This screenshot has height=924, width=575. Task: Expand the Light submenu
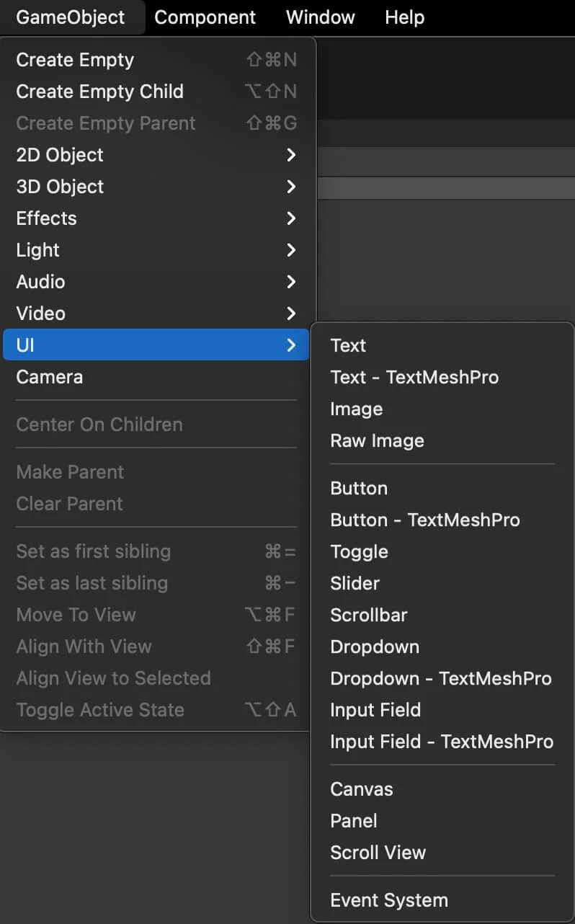[x=156, y=250]
